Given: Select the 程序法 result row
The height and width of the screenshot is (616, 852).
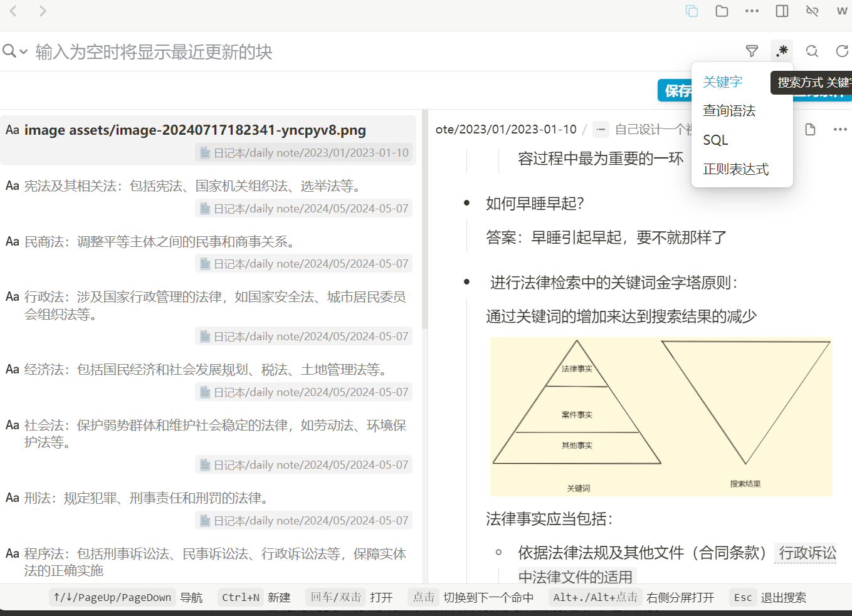Looking at the screenshot, I should coord(208,561).
